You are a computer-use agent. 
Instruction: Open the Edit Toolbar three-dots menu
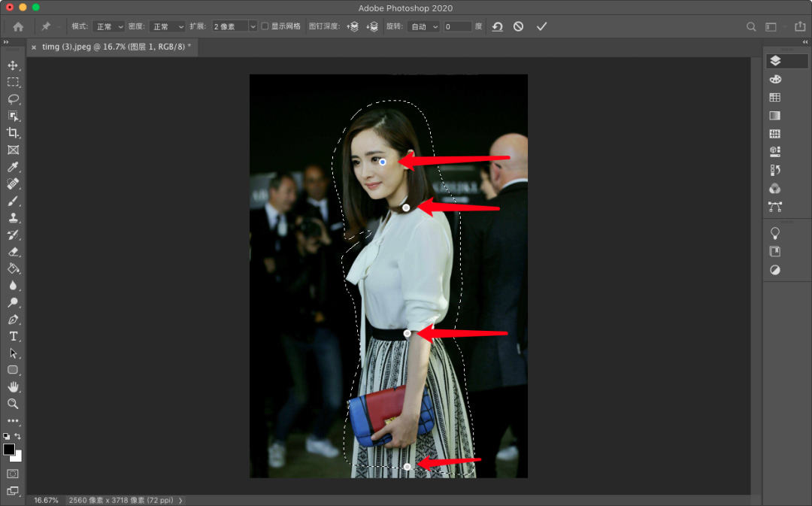tap(13, 421)
